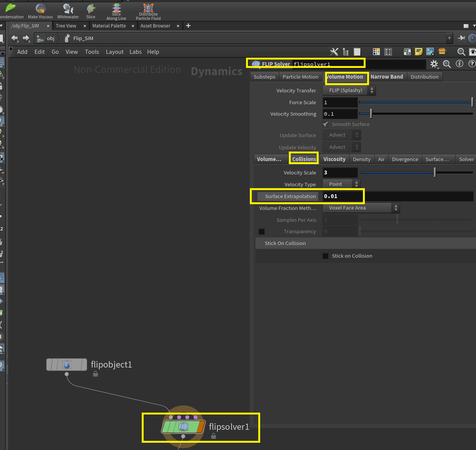Screen dimensions: 476x450
Task: Click the wrench display options icon
Action: (334, 52)
